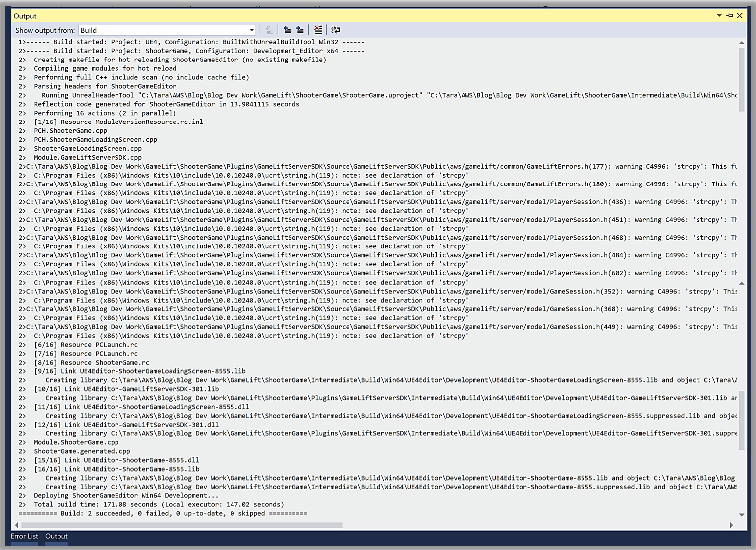Open the window position dropdown arrow

[719, 16]
